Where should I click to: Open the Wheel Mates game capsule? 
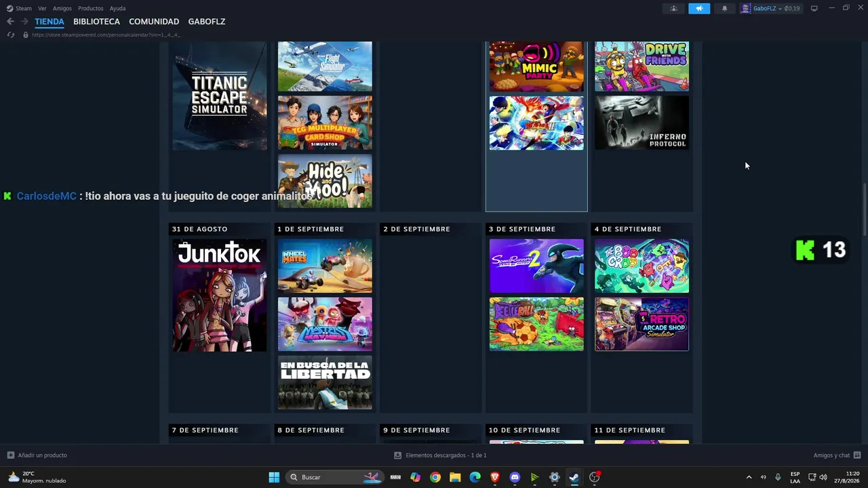tap(325, 266)
